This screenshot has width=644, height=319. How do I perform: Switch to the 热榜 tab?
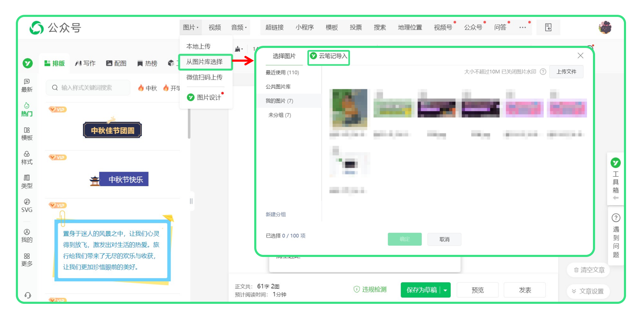(148, 63)
